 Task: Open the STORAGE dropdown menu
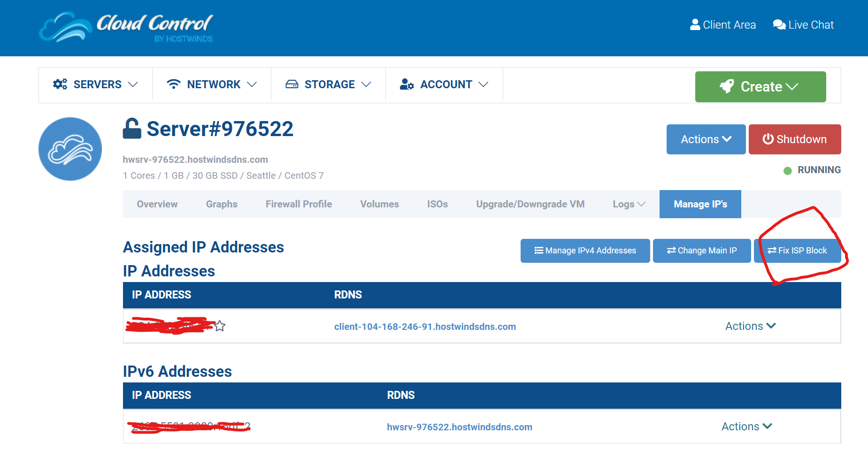click(328, 84)
